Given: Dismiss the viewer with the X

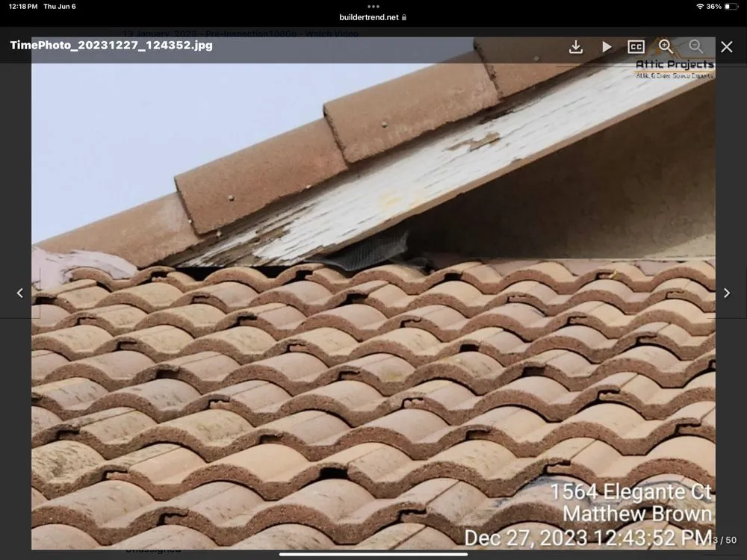Looking at the screenshot, I should coord(726,46).
